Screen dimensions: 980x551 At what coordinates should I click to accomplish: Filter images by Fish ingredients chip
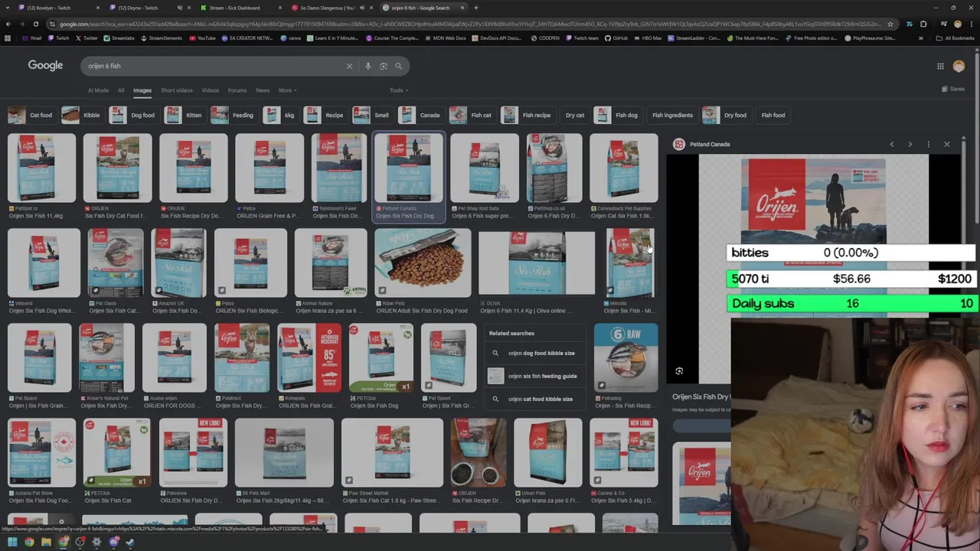tap(673, 116)
